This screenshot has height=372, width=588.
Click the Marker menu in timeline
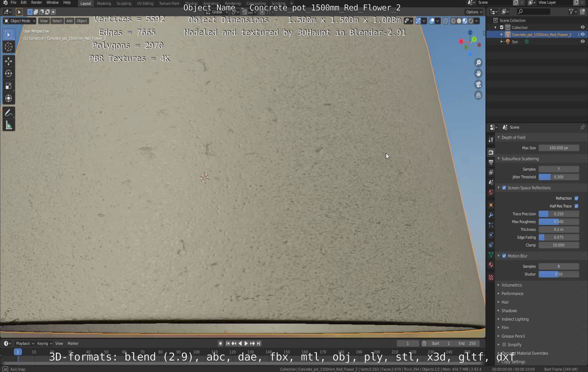(x=73, y=343)
